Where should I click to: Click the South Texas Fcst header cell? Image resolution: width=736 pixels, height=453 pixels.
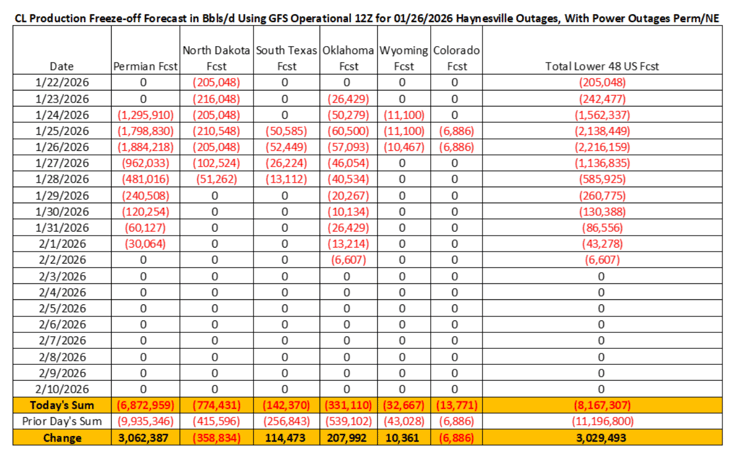tap(285, 58)
